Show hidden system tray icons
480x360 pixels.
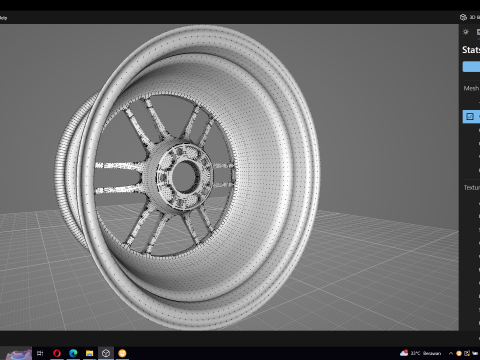[x=451, y=353]
